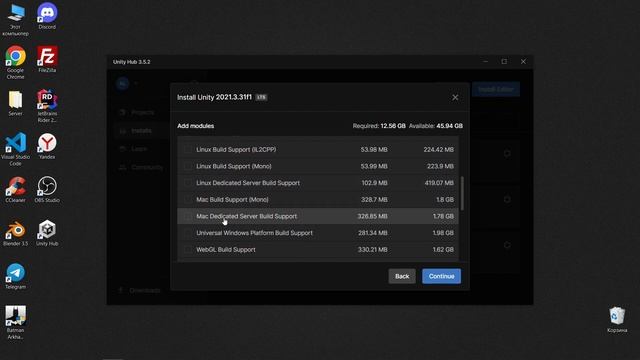Open Learn in Unity Hub sidebar

[x=134, y=149]
